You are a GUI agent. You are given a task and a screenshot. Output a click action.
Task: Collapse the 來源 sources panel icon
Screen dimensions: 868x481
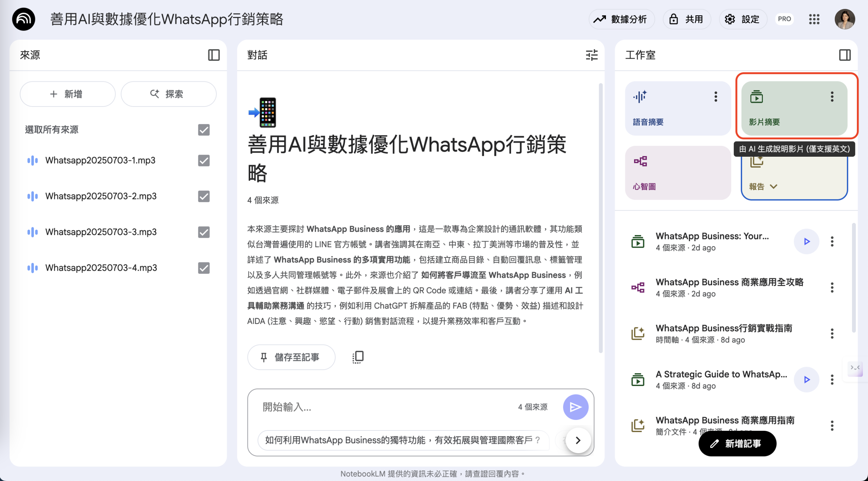coord(214,55)
